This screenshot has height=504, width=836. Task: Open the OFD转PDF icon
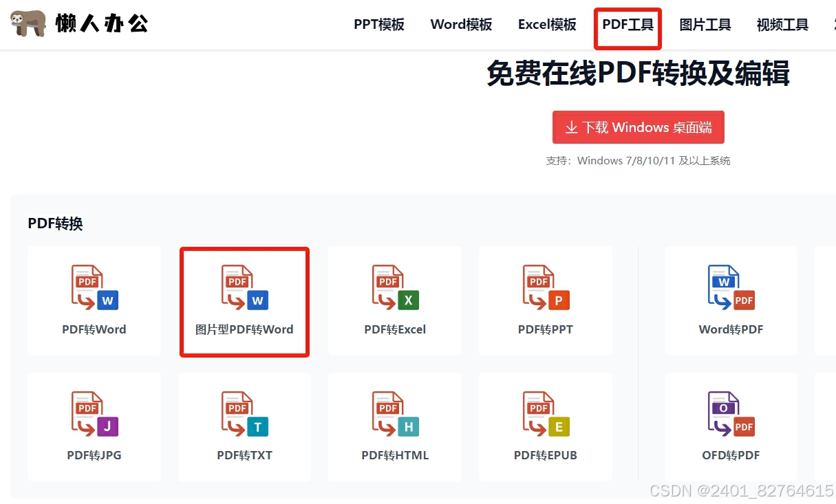click(731, 414)
